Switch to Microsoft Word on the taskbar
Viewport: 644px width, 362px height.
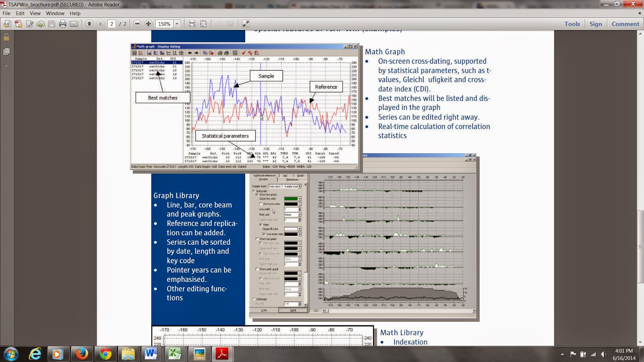click(151, 354)
